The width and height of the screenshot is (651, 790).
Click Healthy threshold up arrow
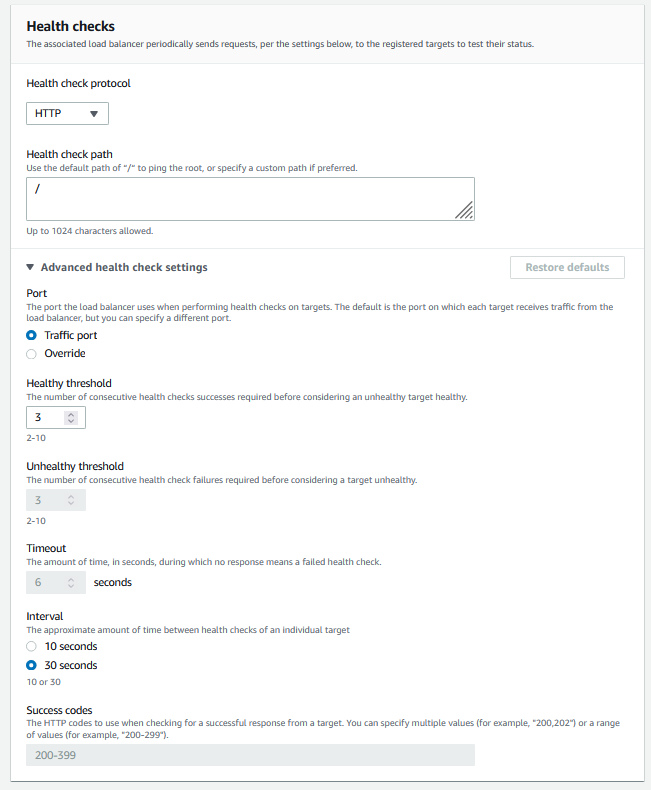point(73,412)
